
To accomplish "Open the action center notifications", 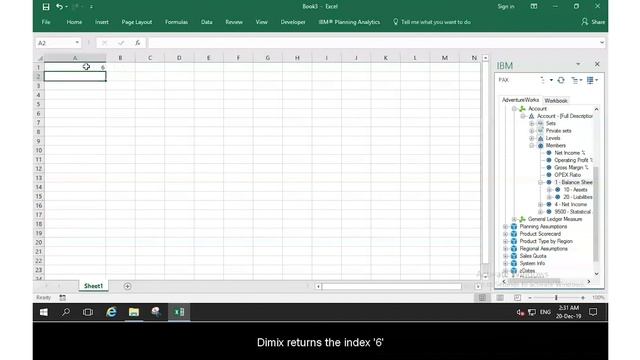I will click(593, 312).
